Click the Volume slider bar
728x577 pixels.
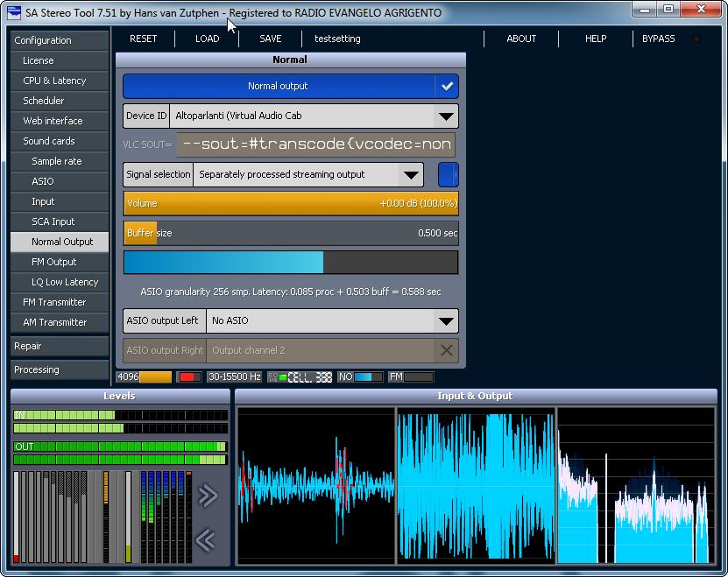click(291, 204)
